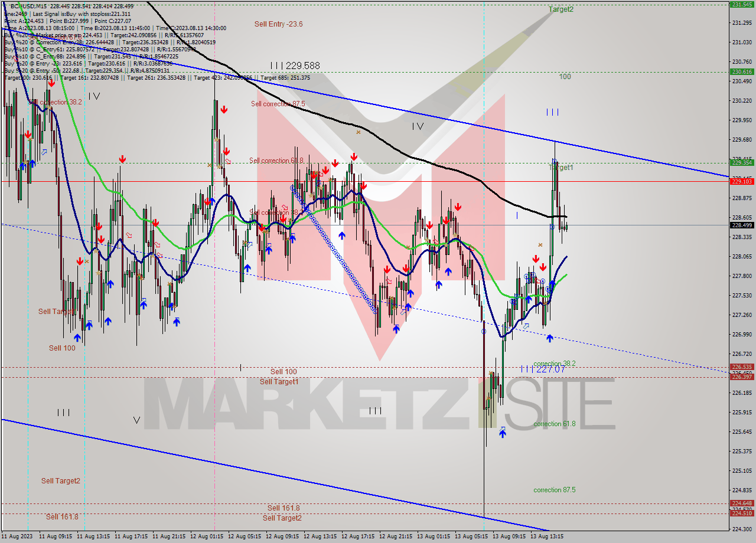The width and height of the screenshot is (756, 543).
Task: Click the green 230.616 price tag
Action: pyautogui.click(x=741, y=71)
